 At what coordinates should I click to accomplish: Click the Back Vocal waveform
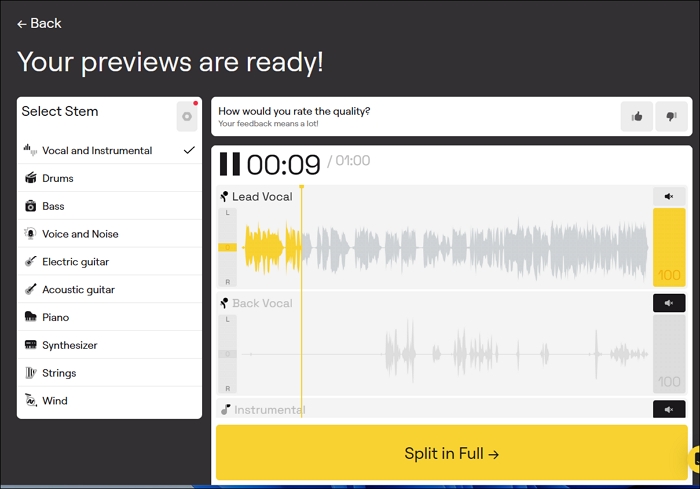(440, 353)
